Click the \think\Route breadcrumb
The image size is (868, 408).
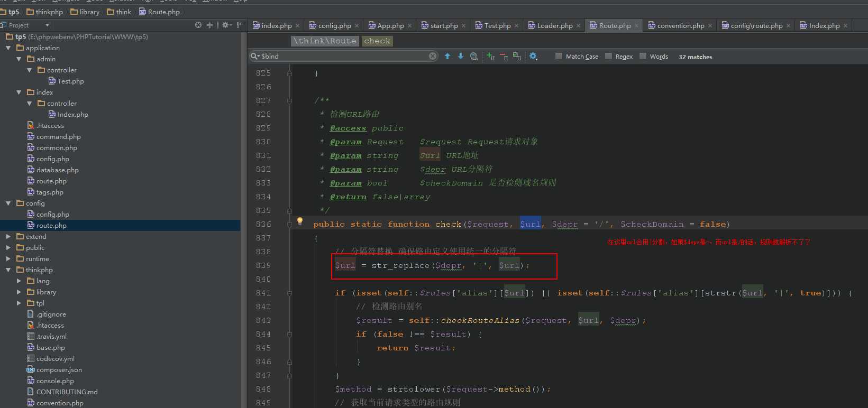click(325, 41)
